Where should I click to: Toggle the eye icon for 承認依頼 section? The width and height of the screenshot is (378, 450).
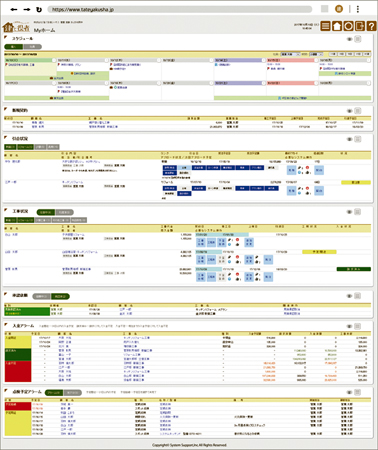point(349,296)
